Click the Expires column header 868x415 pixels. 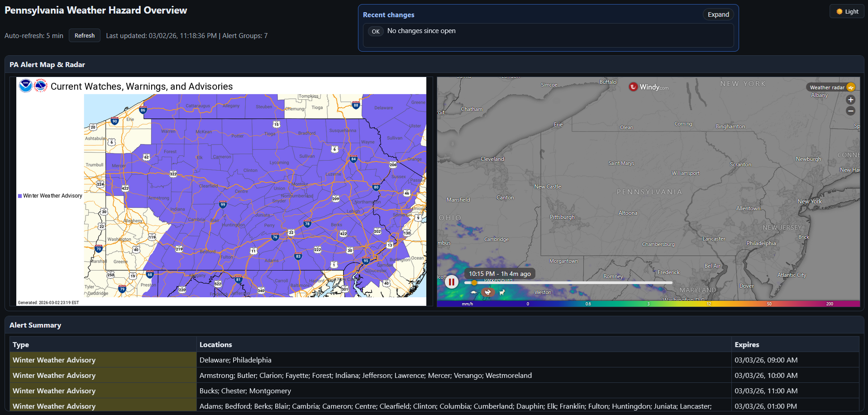point(747,345)
